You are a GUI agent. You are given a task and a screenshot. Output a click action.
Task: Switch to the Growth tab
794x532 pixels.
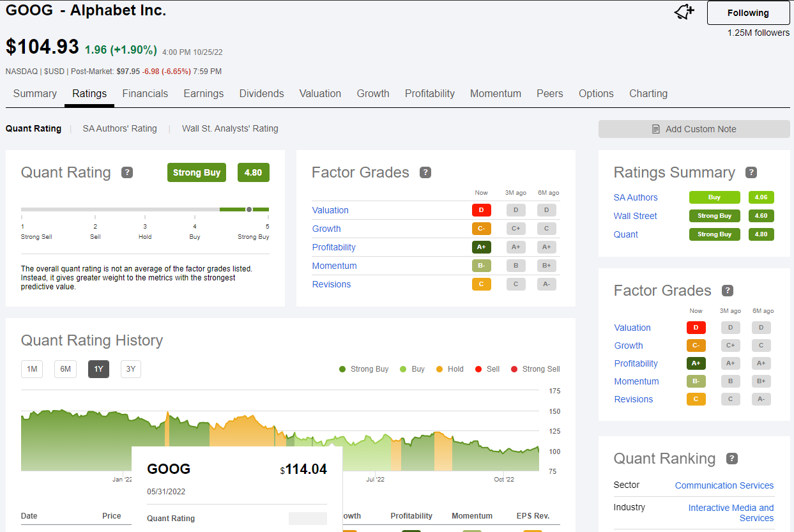point(373,93)
